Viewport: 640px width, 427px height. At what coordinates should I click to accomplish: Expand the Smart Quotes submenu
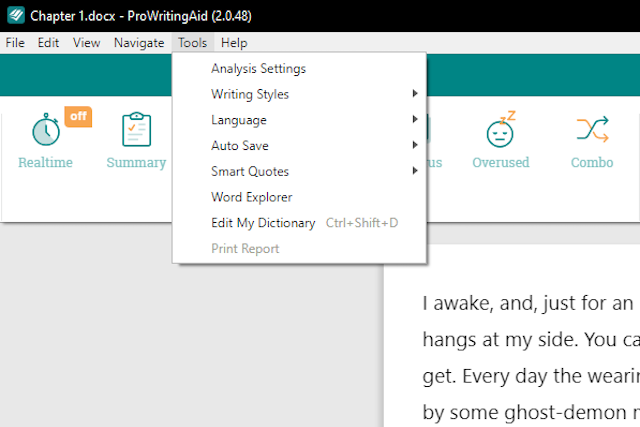[300, 171]
